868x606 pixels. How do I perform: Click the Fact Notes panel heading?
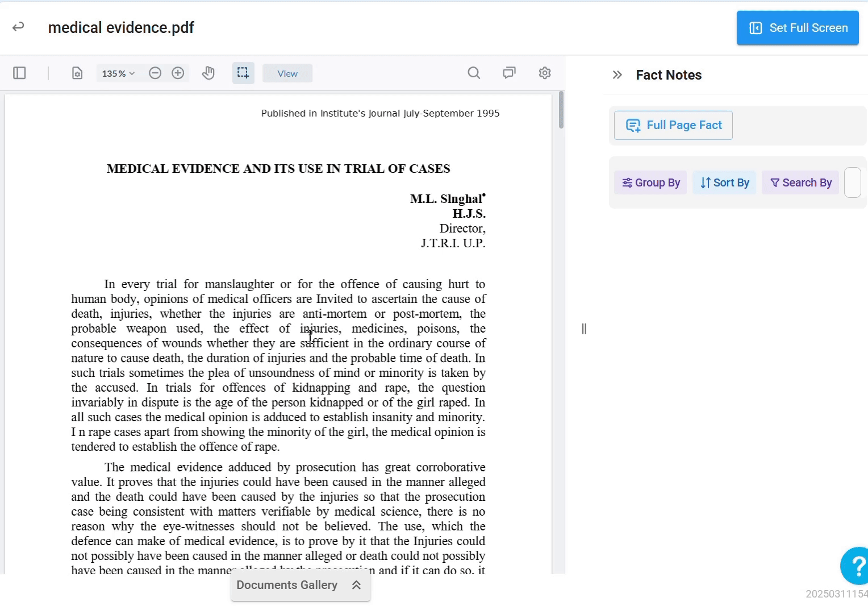pyautogui.click(x=669, y=75)
